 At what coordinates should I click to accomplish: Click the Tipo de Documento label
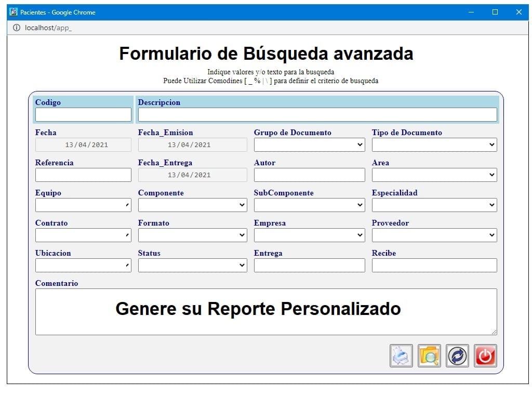click(407, 133)
